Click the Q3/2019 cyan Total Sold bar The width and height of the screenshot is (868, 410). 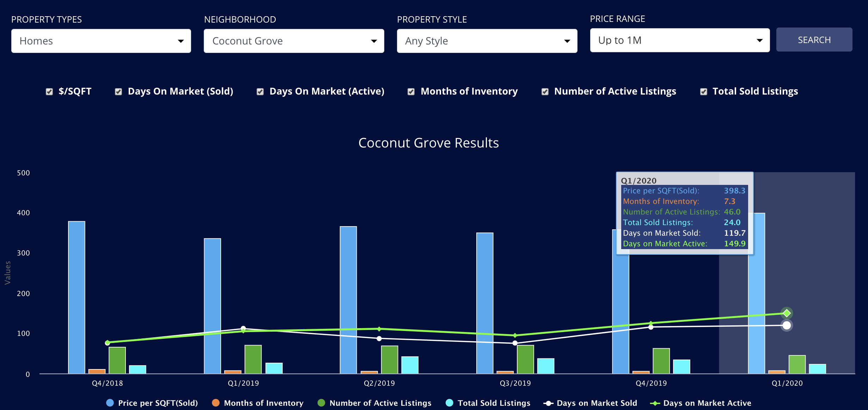click(x=546, y=366)
